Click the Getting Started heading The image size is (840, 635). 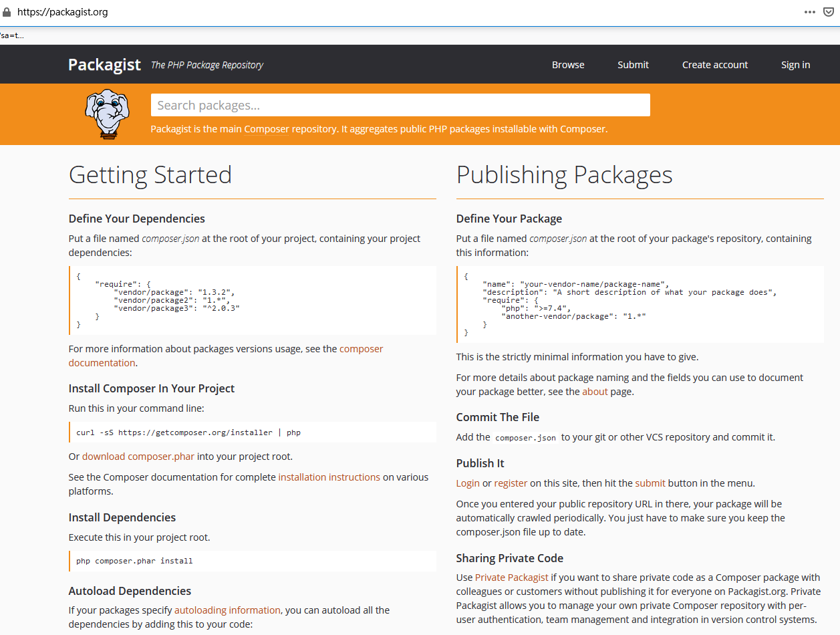click(150, 175)
